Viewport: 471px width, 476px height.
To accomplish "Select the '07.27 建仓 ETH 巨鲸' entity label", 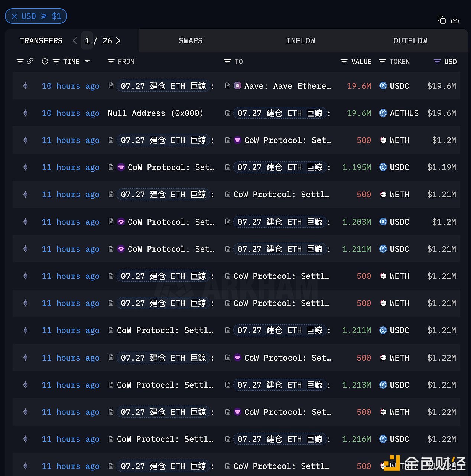I will 162,86.
